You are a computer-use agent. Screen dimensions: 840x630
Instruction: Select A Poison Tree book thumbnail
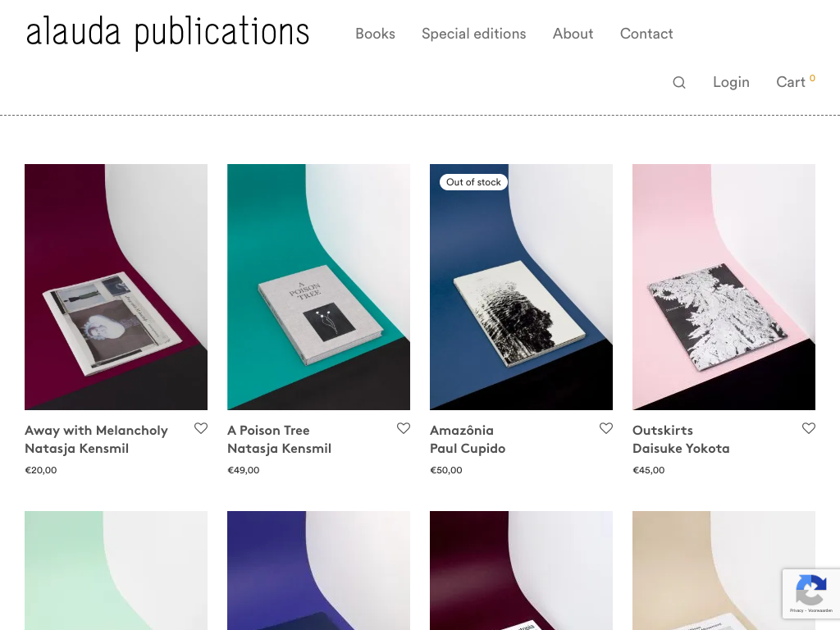tap(318, 287)
